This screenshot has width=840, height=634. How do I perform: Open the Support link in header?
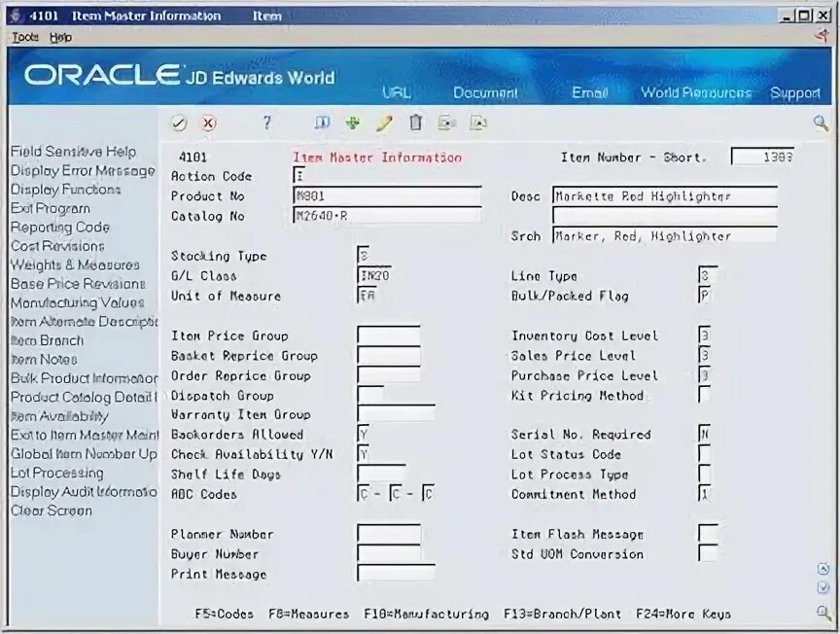(x=795, y=93)
